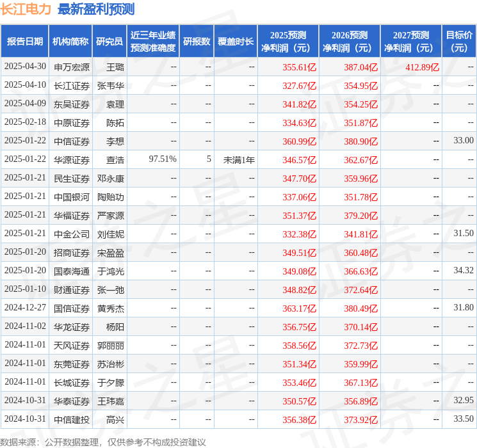Click institution name 东莞证券
Viewport: 477px width, 448px height.
(72, 364)
